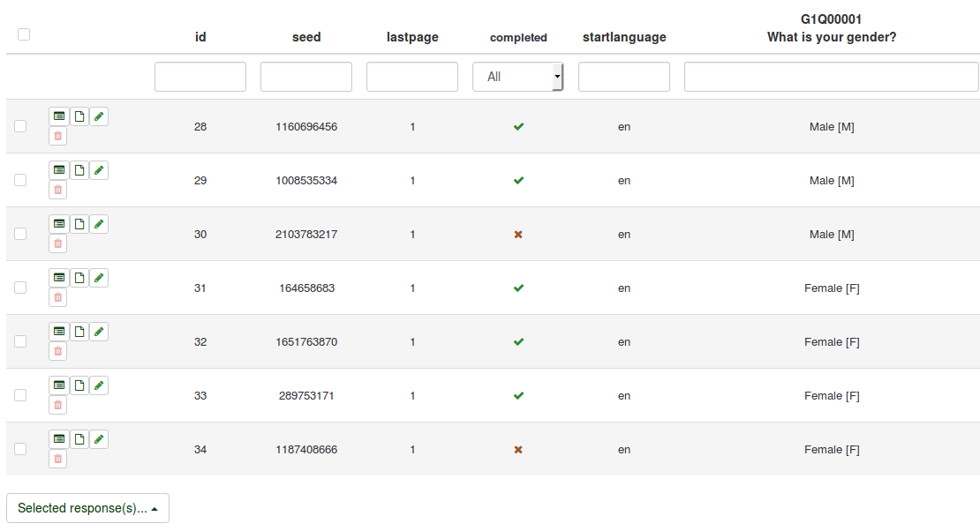980x531 pixels.
Task: View response 31 as queXML PDF
Action: (79, 278)
